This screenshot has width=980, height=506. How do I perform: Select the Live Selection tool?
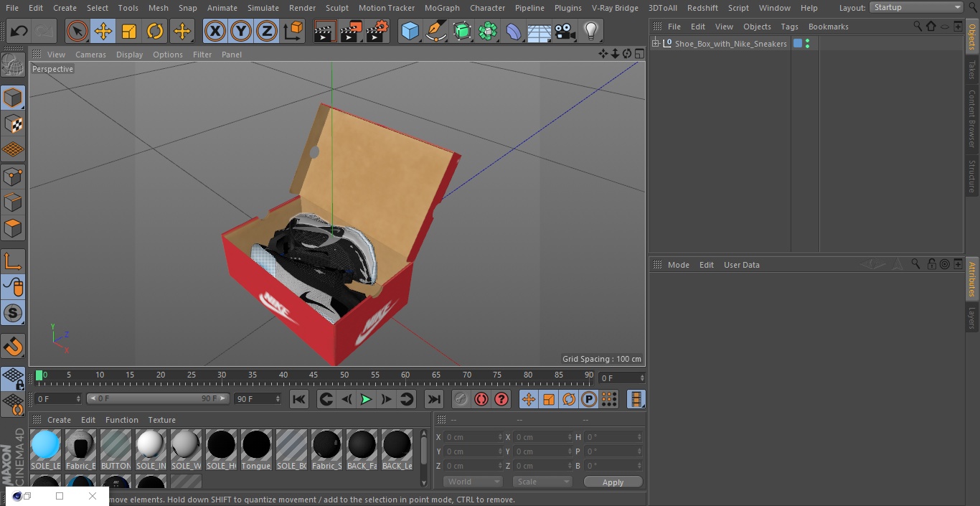(x=77, y=31)
